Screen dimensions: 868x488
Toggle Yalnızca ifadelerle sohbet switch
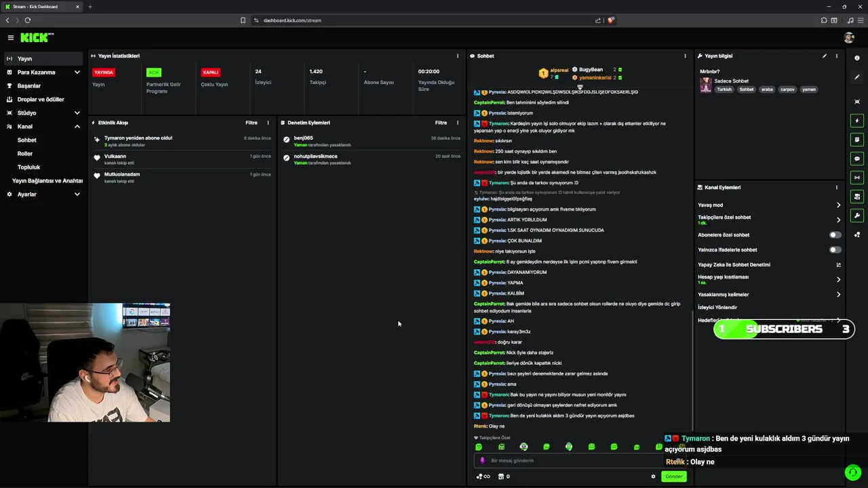835,250
